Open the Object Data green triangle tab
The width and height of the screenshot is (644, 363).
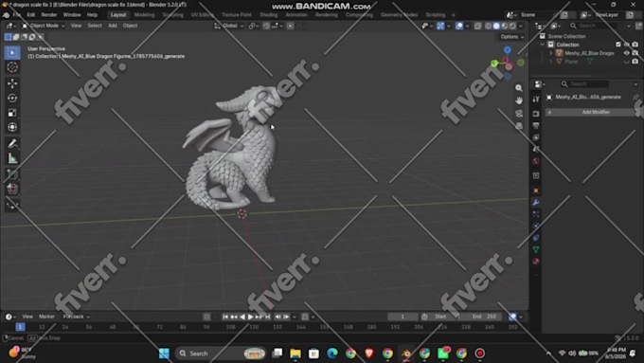[536, 249]
